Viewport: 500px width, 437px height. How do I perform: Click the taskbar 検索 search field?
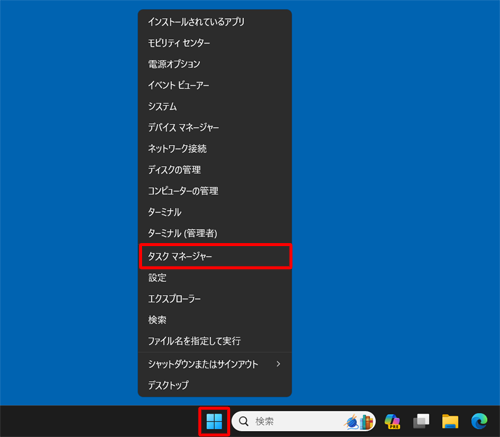tap(304, 421)
